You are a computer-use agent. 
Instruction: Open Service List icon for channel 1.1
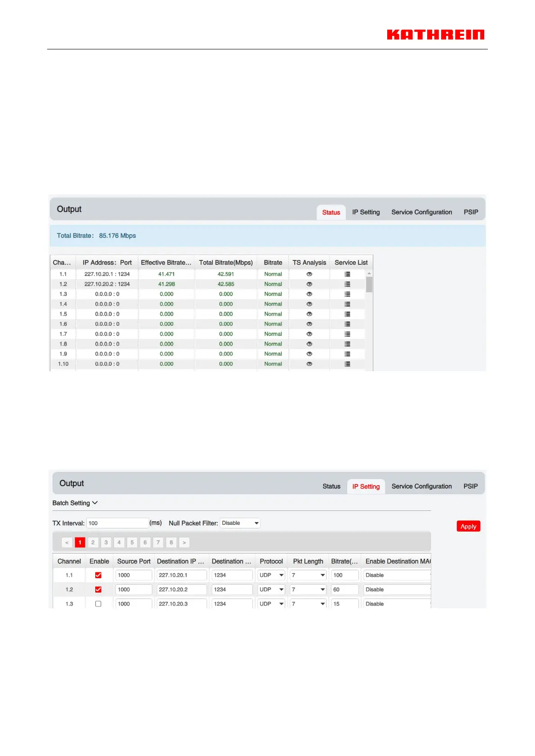(347, 274)
